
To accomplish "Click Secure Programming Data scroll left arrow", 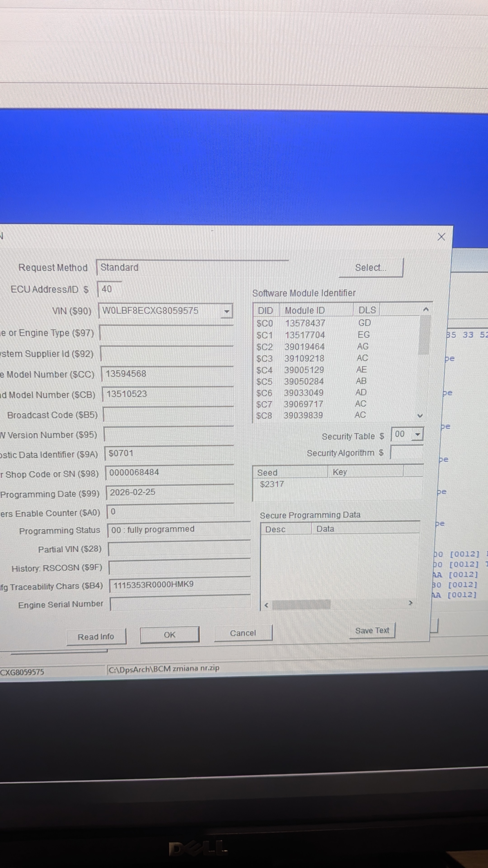I will click(266, 605).
